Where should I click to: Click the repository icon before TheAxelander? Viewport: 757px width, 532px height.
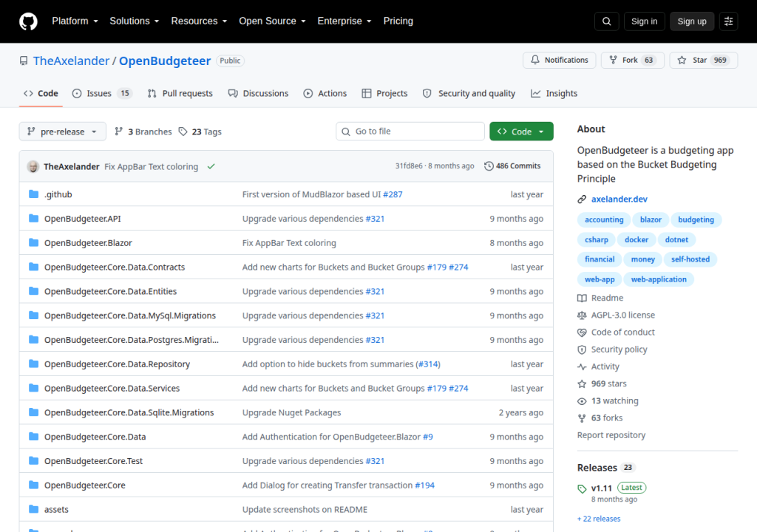[x=24, y=61]
